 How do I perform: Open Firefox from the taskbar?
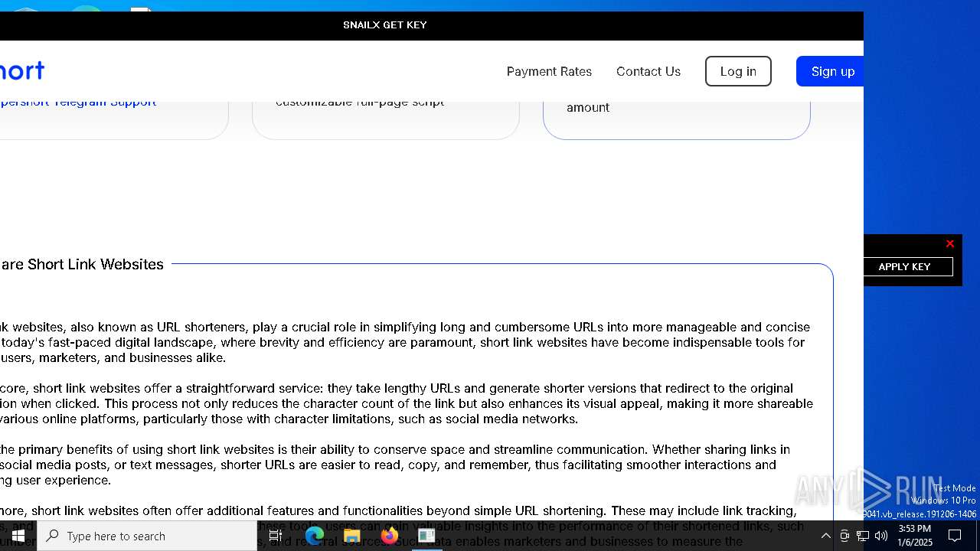pyautogui.click(x=390, y=536)
